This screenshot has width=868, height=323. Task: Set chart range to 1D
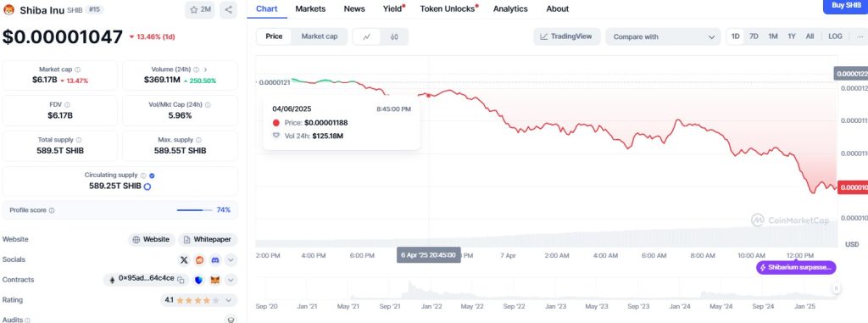[x=736, y=36]
